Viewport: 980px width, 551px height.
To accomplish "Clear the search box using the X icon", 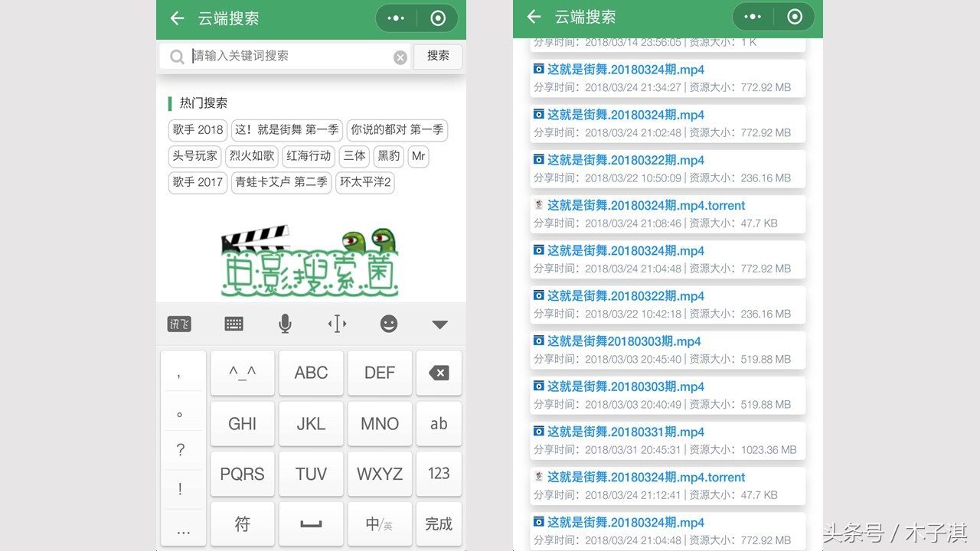I will click(x=400, y=56).
